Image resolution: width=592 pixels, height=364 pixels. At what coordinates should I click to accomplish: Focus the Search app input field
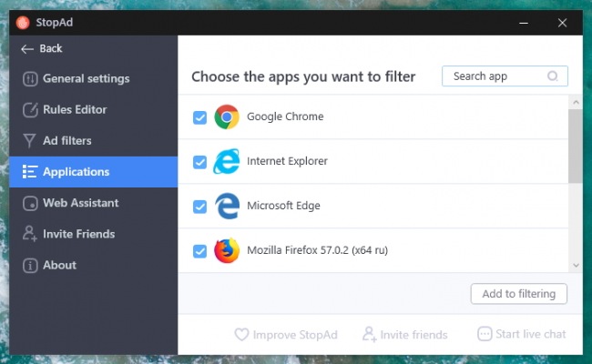(x=505, y=76)
